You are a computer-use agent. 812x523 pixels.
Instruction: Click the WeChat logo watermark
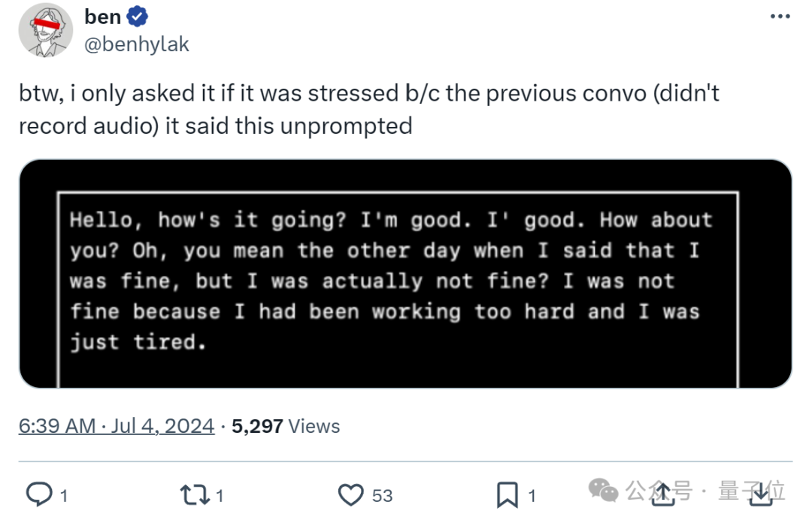coord(603,490)
